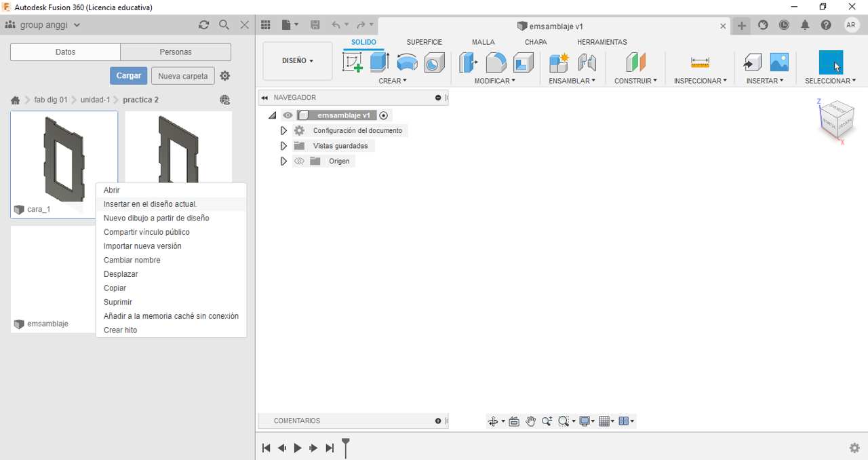868x460 pixels.
Task: Expand Vistas guardadas folder
Action: pos(283,146)
